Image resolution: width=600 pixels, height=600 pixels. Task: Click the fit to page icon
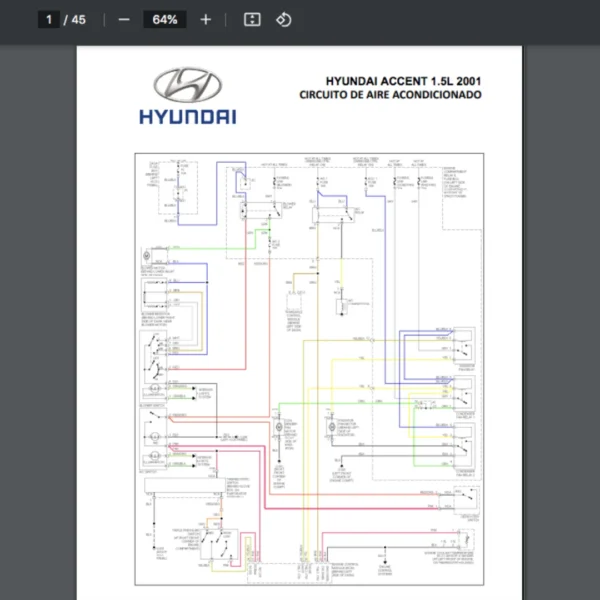(252, 20)
